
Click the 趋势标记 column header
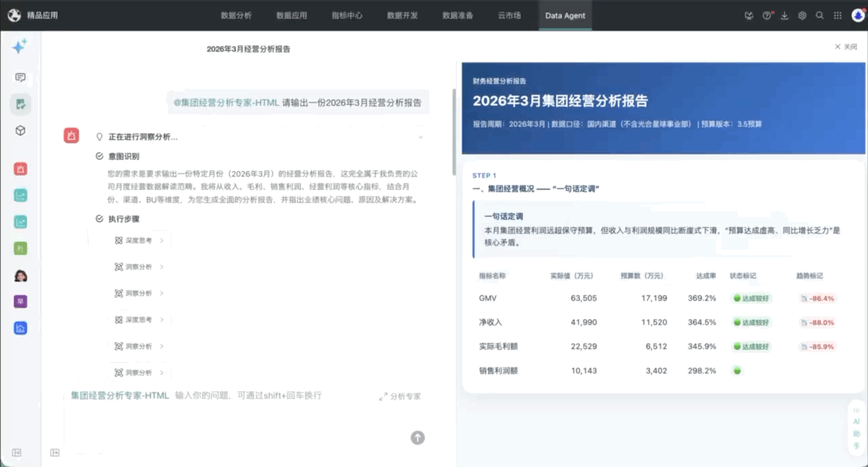coord(810,276)
